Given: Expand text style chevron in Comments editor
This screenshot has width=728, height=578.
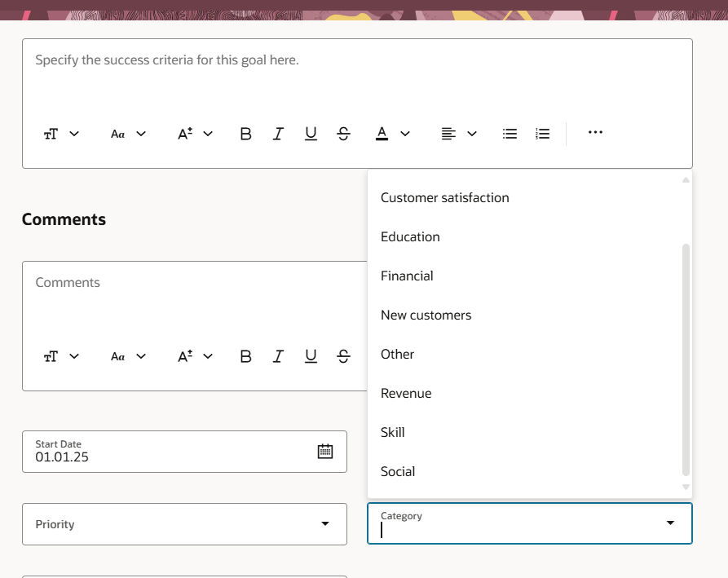Looking at the screenshot, I should [x=74, y=356].
